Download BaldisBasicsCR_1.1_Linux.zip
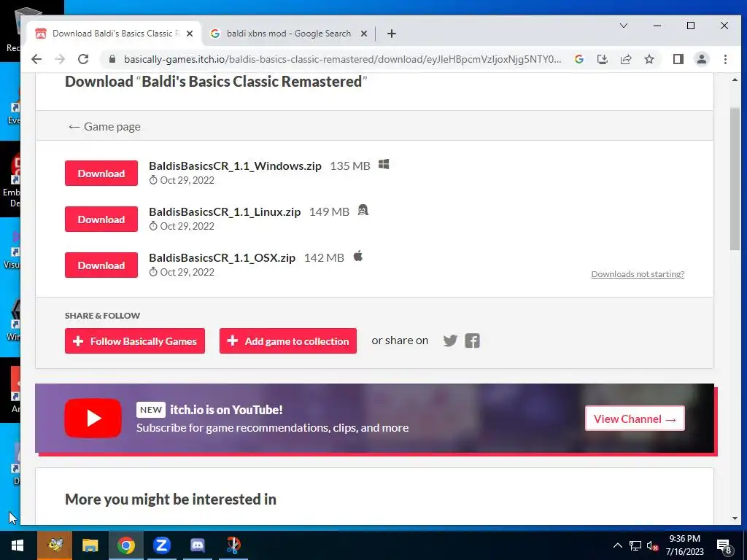The image size is (747, 560). (101, 219)
